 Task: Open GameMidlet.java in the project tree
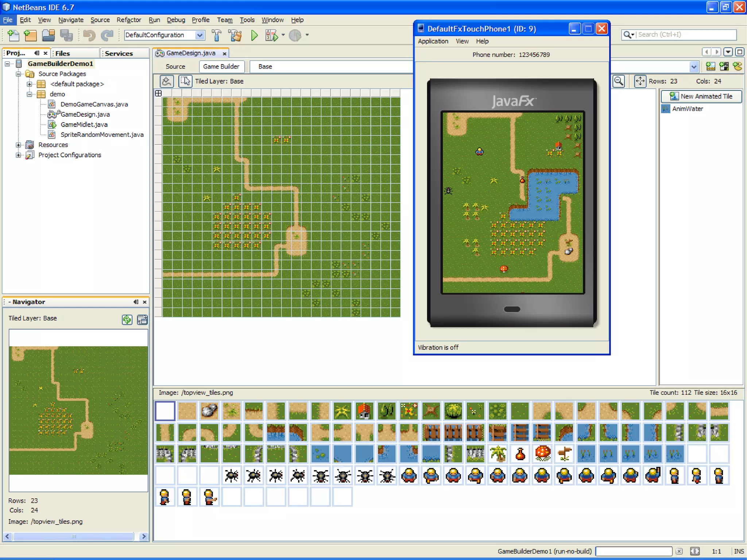tap(84, 124)
